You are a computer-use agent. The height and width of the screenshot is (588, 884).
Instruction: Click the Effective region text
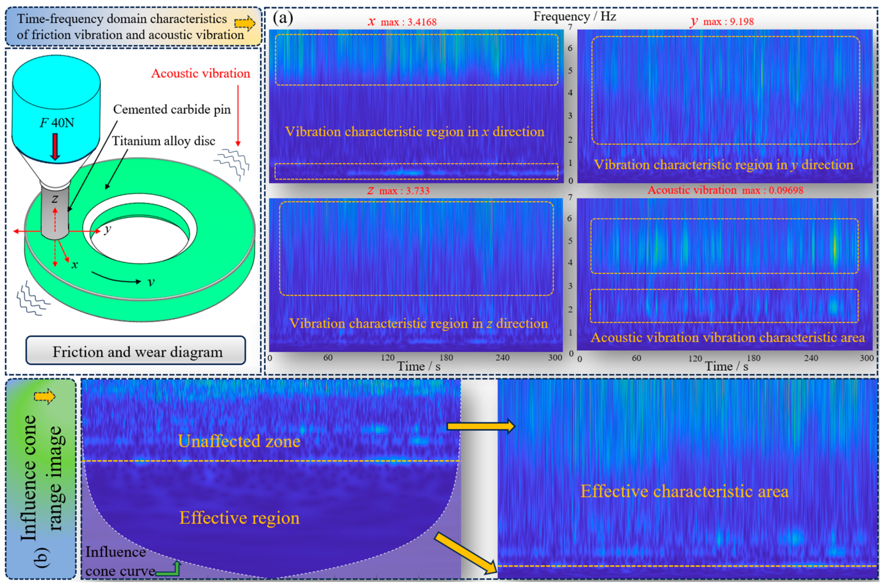tap(239, 518)
